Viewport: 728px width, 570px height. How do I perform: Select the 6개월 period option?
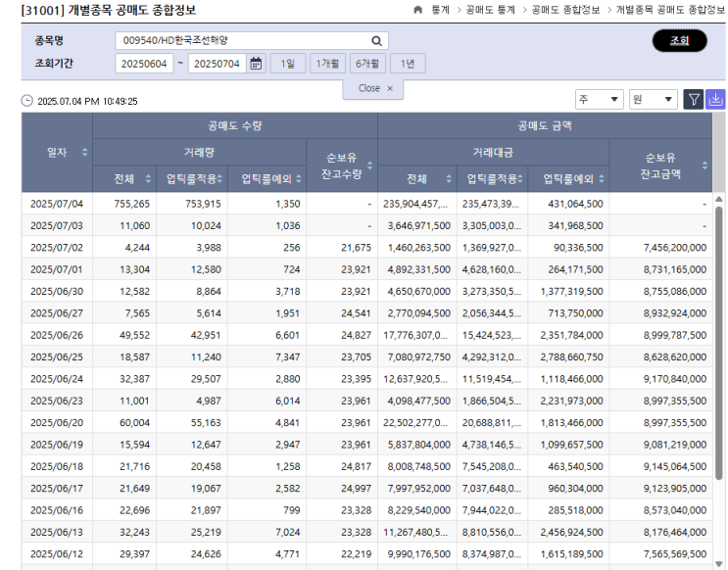pos(367,64)
